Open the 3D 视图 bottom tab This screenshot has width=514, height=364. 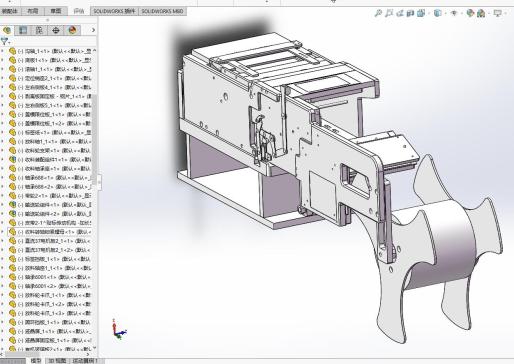[57, 361]
